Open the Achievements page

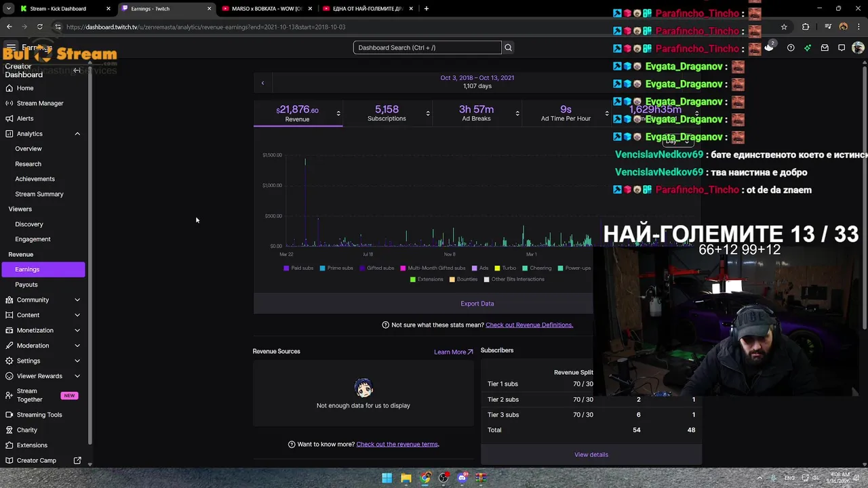coord(35,179)
